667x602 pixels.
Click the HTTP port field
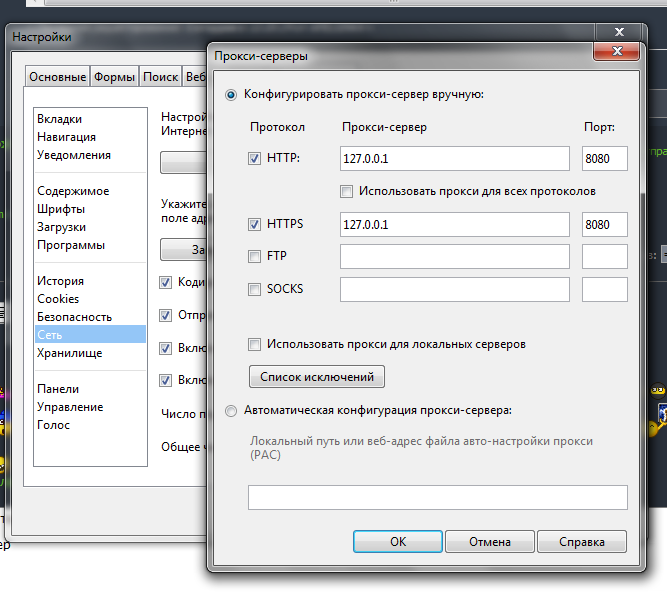(604, 159)
